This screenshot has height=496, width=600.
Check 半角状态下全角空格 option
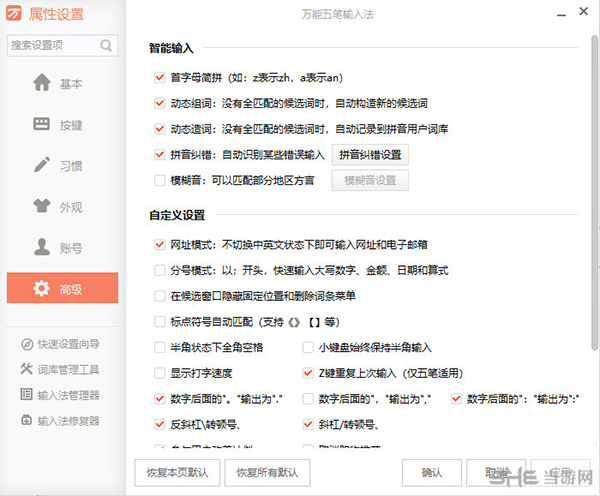pyautogui.click(x=160, y=347)
